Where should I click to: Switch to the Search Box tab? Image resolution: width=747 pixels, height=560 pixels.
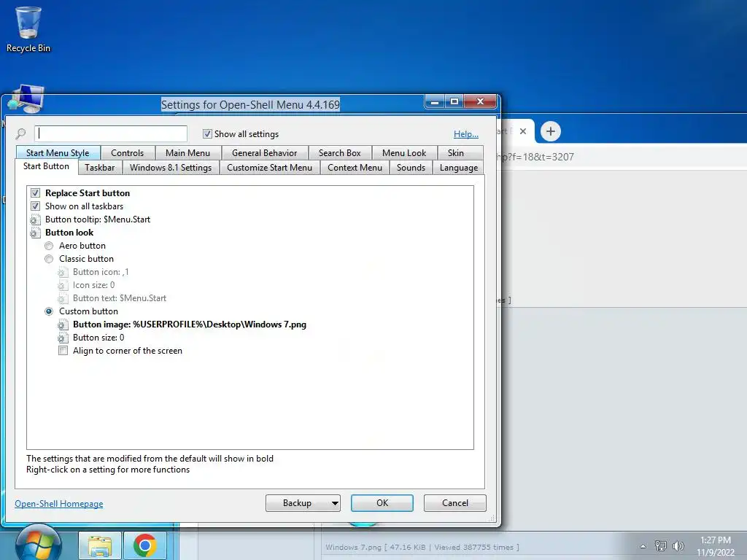pos(340,153)
